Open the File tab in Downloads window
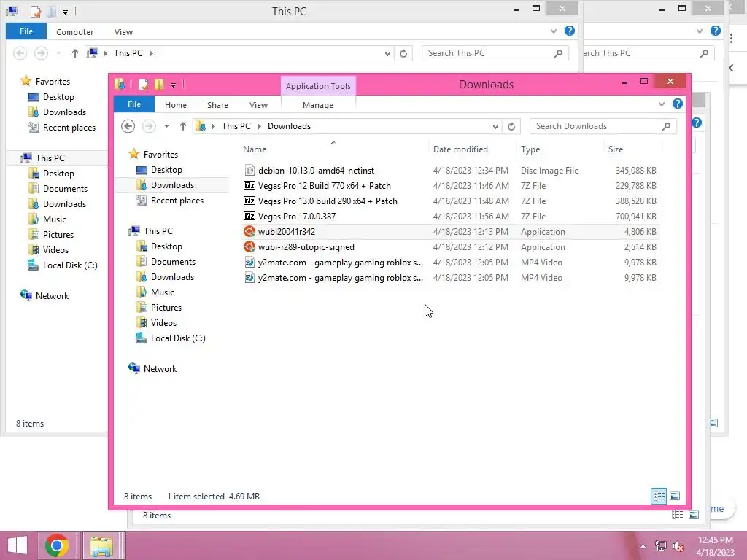Image resolution: width=747 pixels, height=560 pixels. pyautogui.click(x=134, y=104)
